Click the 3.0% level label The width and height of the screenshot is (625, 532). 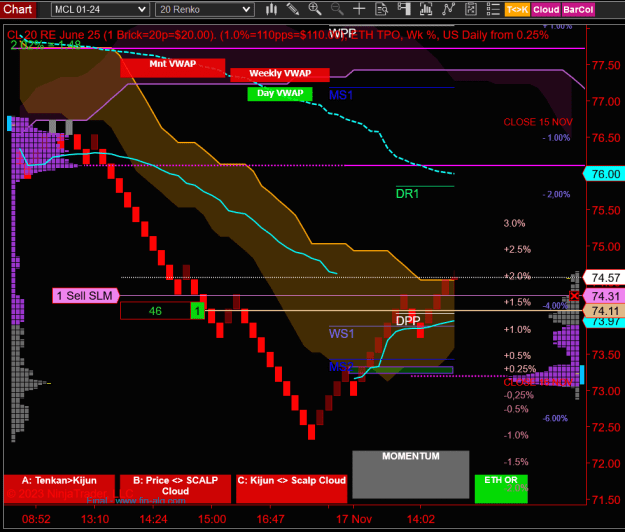tap(514, 224)
